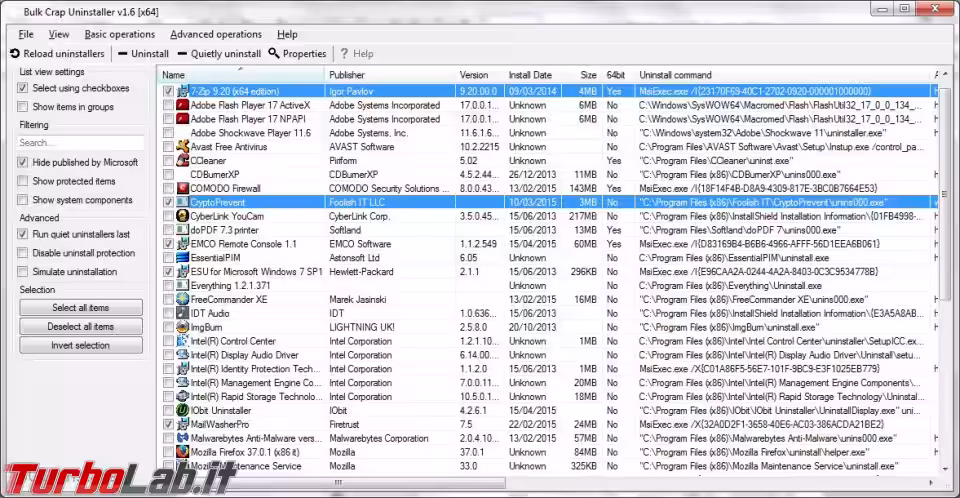
Task: Click the Deselect all items button
Action: (x=81, y=326)
